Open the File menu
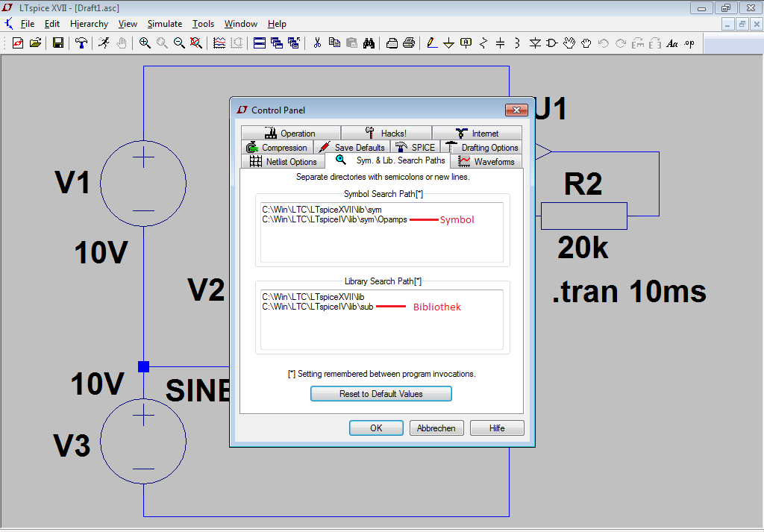Screen dimensions: 764x532 (28, 24)
